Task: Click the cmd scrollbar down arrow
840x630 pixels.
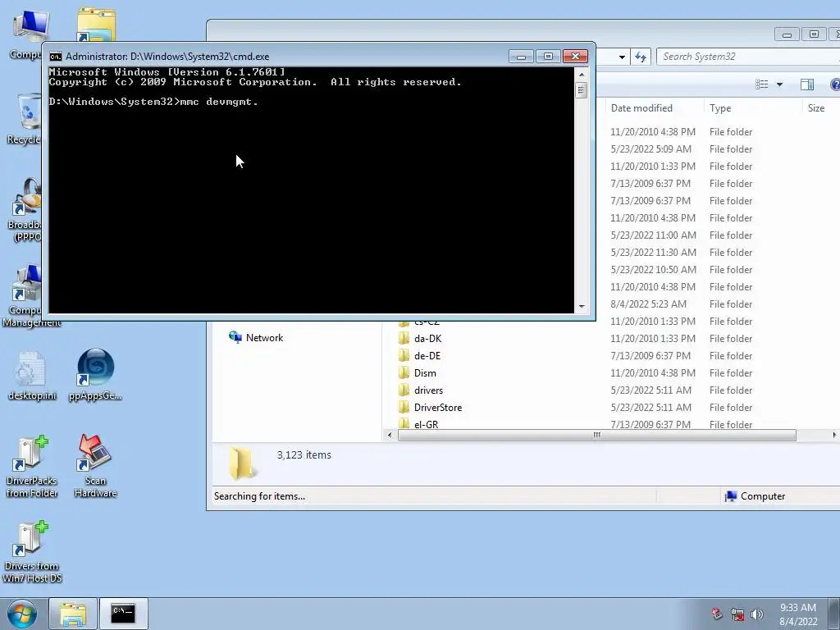Action: (582, 307)
